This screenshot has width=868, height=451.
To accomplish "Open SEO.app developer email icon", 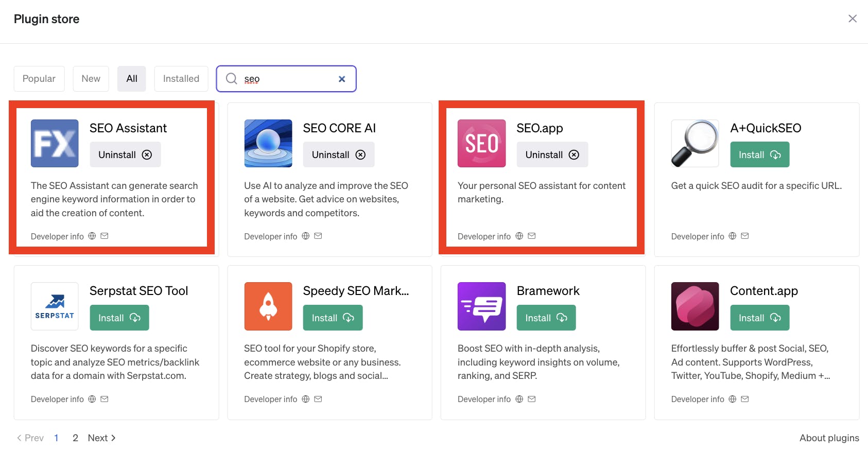I will coord(532,236).
